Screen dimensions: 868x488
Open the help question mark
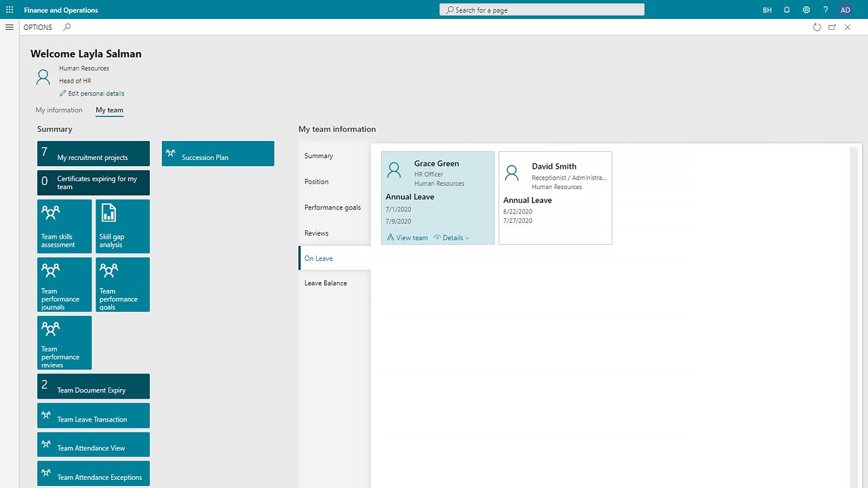(x=825, y=10)
